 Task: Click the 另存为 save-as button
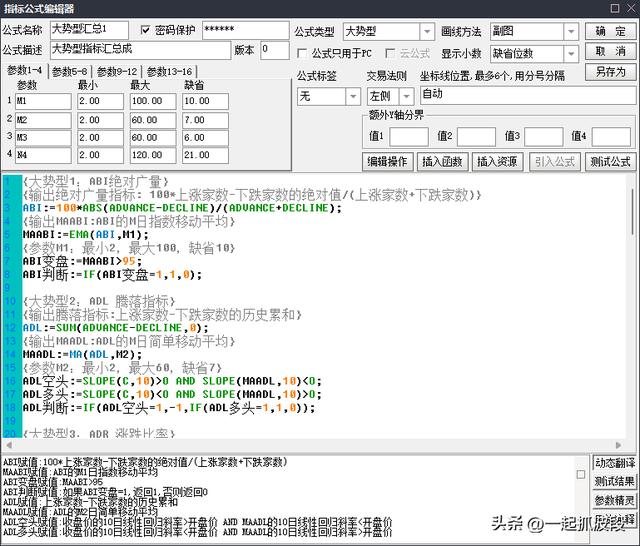610,72
